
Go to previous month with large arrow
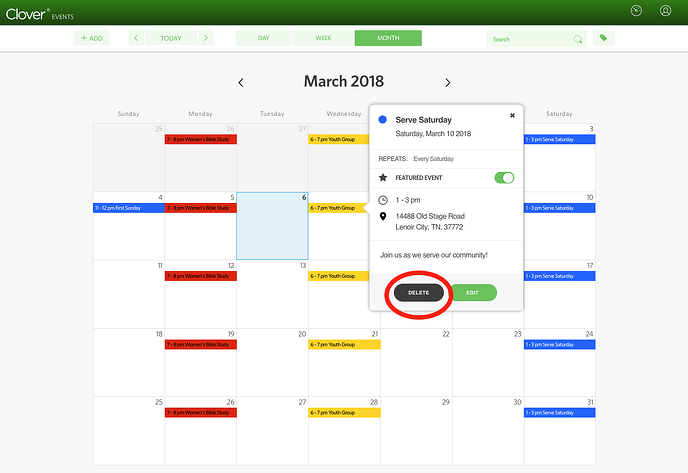(x=240, y=82)
